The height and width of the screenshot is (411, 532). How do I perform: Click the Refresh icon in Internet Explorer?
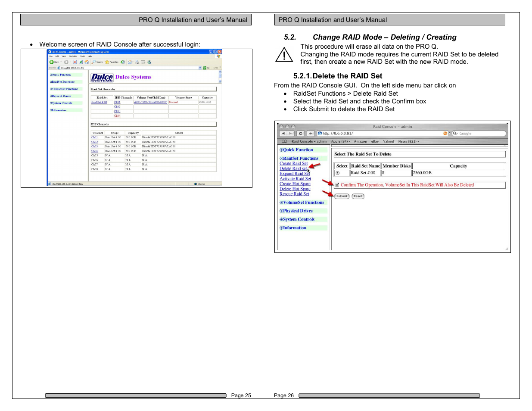click(x=81, y=62)
